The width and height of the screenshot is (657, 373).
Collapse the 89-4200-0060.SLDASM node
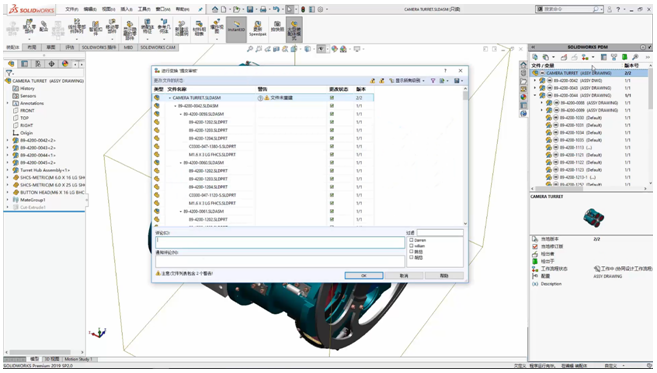pos(181,163)
